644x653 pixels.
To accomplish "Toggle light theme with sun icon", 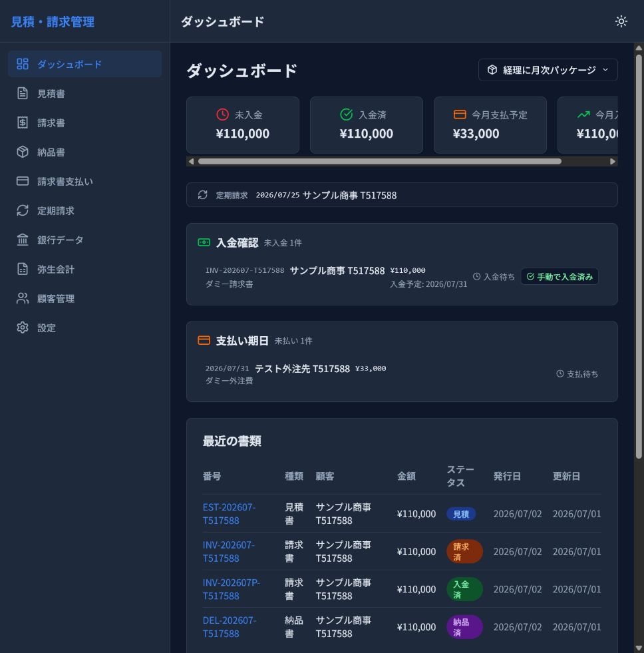I will (621, 21).
